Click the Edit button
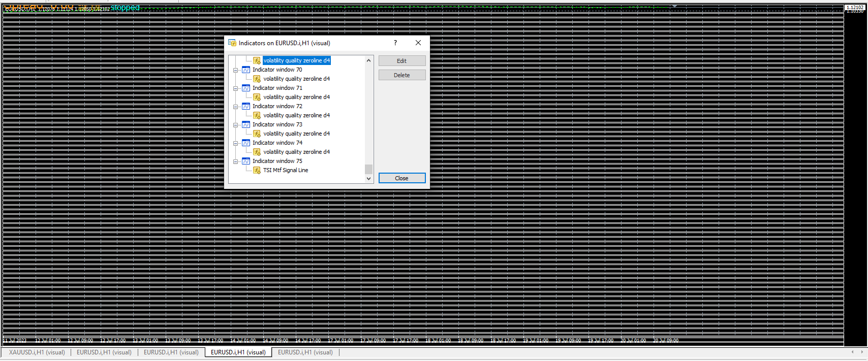This screenshot has height=361, width=868. (x=402, y=61)
